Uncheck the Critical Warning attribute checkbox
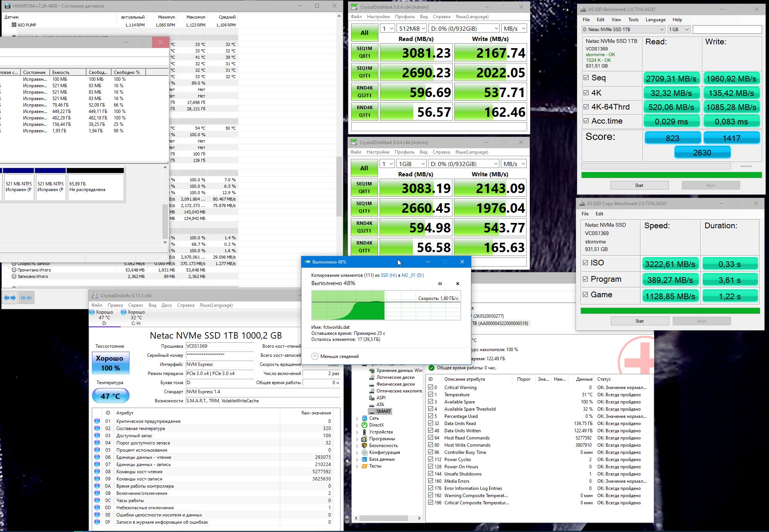 pos(431,387)
